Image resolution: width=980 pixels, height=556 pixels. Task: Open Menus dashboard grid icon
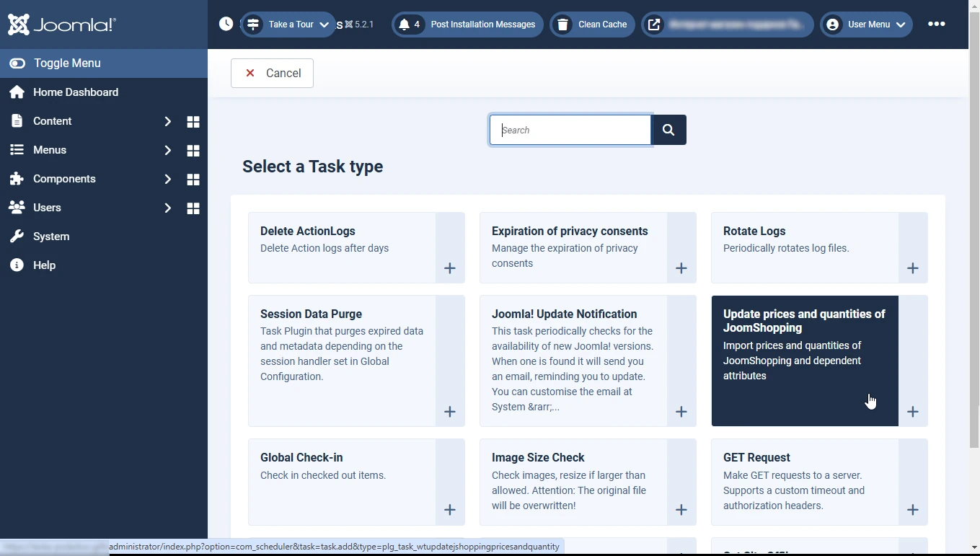click(193, 151)
